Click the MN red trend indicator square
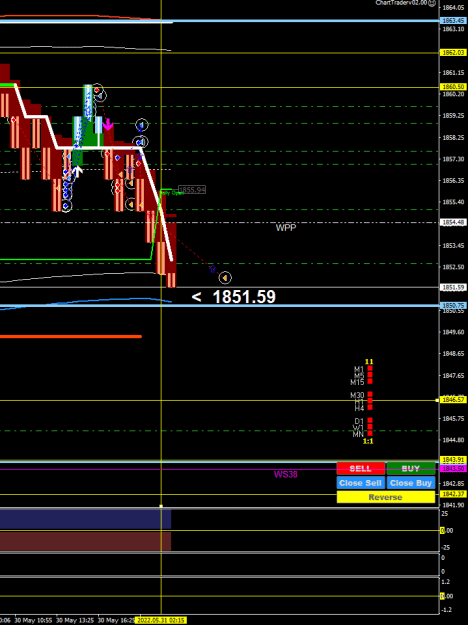This screenshot has height=625, width=468. pyautogui.click(x=370, y=433)
